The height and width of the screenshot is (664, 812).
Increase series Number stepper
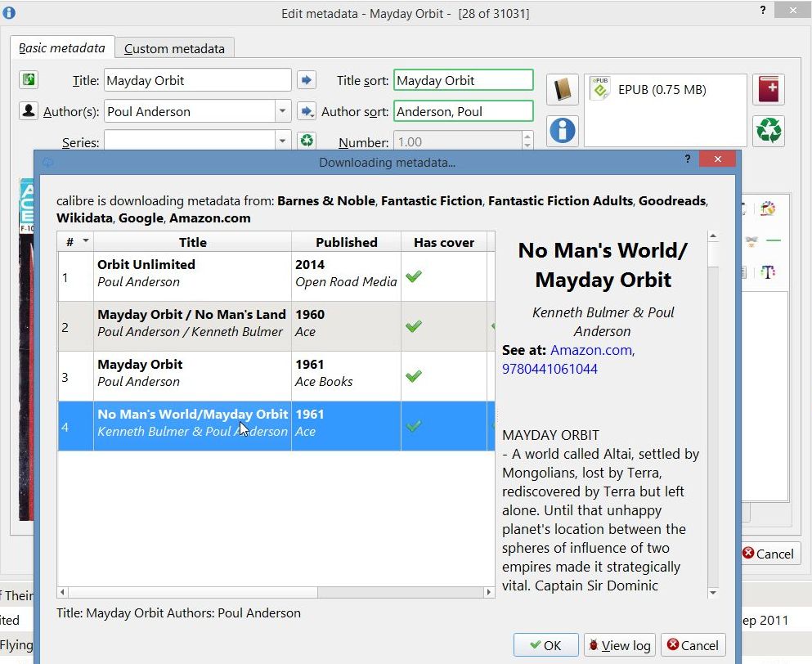(527, 137)
